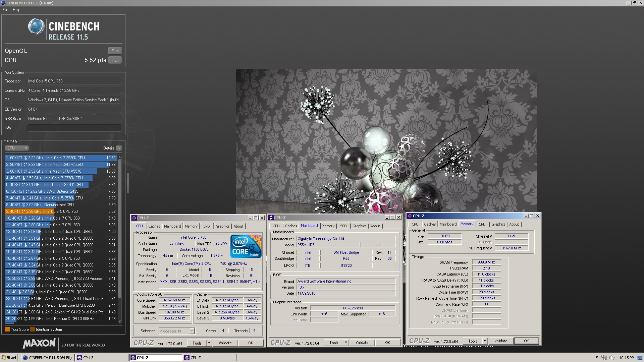Viewport: 644px width, 362px height.
Task: Switch to Mainboard tab in first CPU-Z window
Action: tap(172, 226)
